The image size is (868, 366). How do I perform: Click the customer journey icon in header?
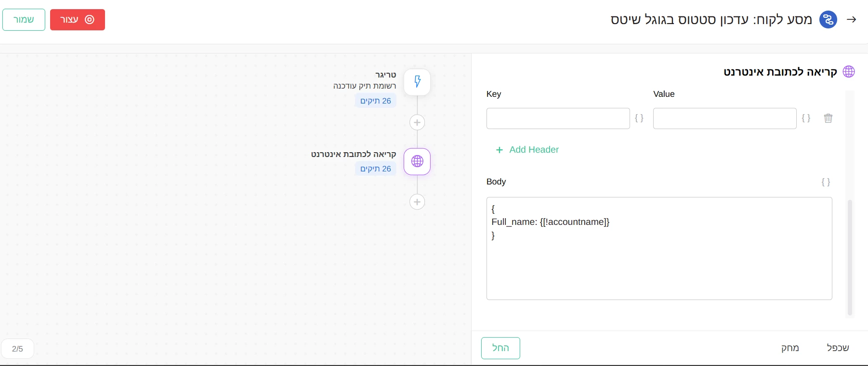[x=828, y=20]
